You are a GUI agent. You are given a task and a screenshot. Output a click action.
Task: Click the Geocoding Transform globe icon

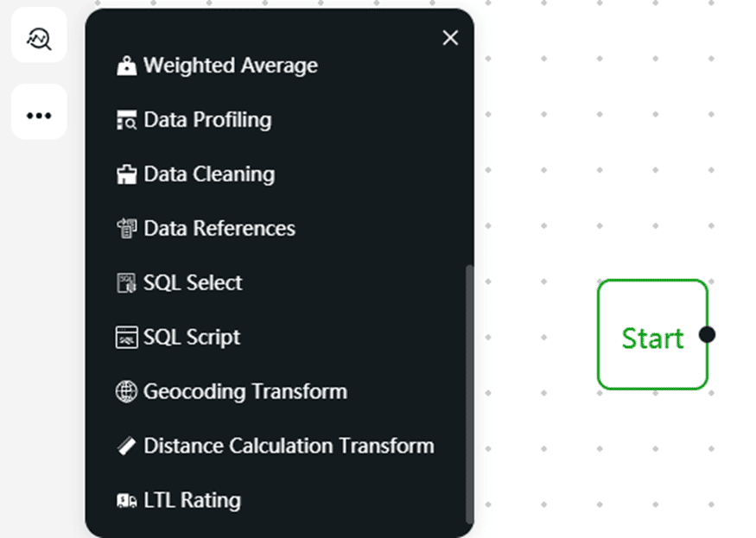[x=126, y=392]
